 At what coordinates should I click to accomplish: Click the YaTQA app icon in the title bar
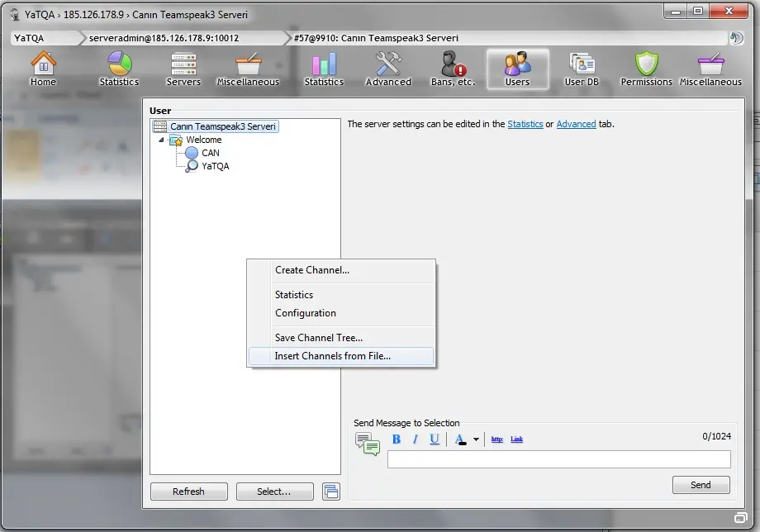pos(15,15)
